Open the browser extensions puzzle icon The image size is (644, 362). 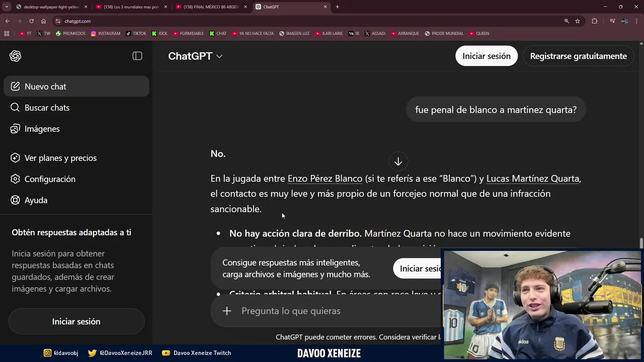595,21
